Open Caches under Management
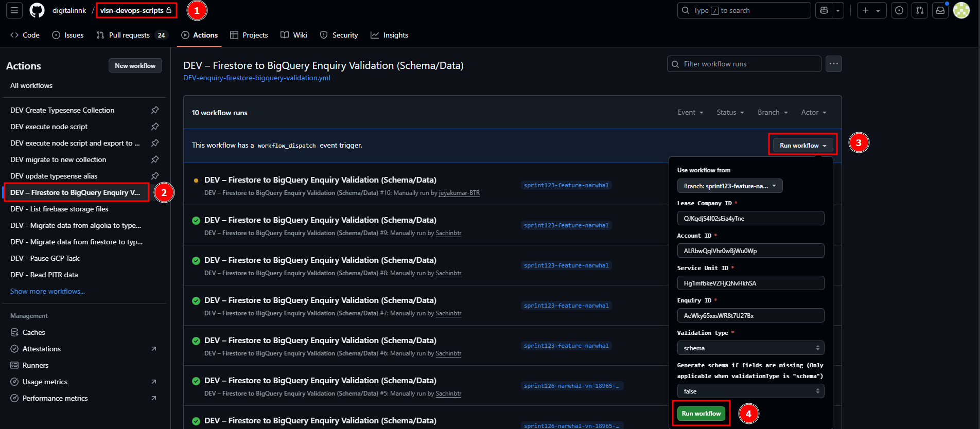This screenshot has height=429, width=980. [34, 332]
